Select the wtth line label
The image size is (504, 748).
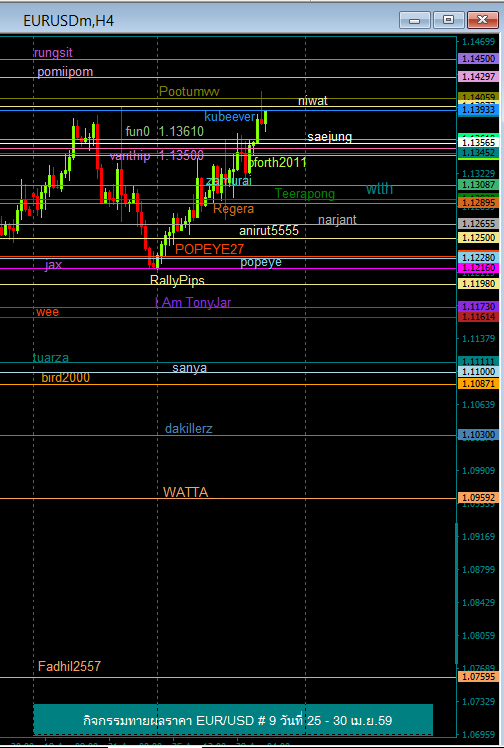[x=380, y=189]
